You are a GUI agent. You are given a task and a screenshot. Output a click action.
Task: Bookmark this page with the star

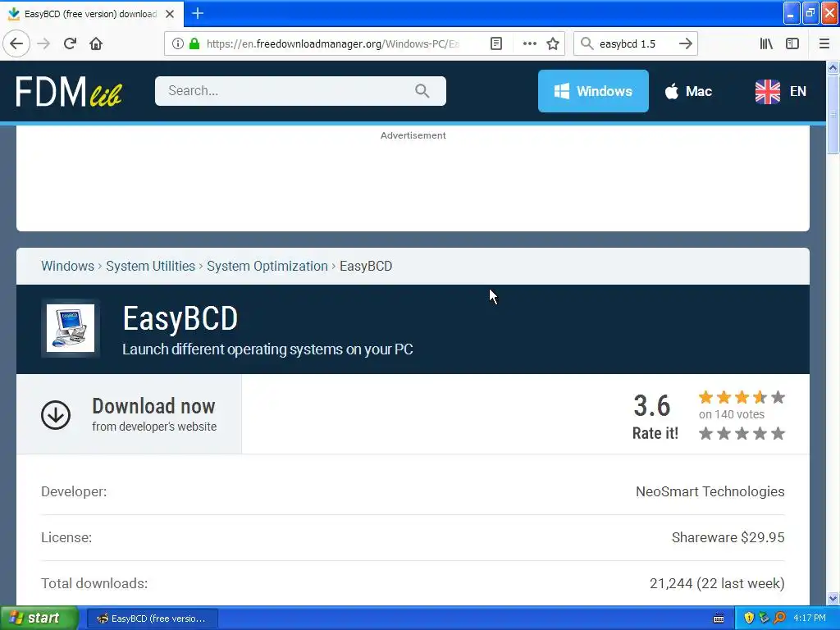[553, 44]
